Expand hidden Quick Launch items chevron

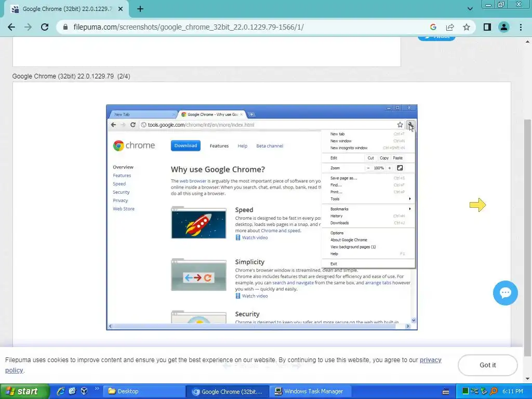tap(97, 389)
